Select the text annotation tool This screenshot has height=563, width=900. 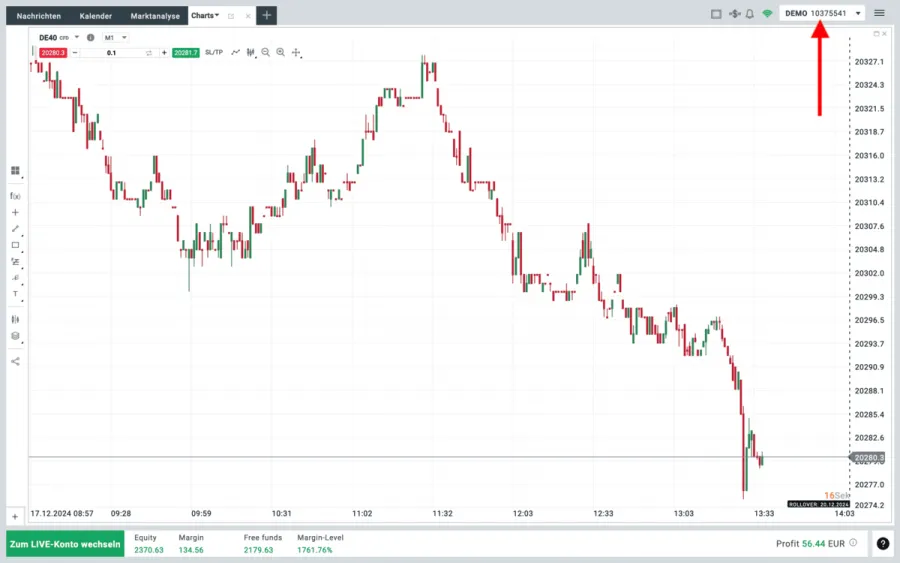(x=15, y=294)
